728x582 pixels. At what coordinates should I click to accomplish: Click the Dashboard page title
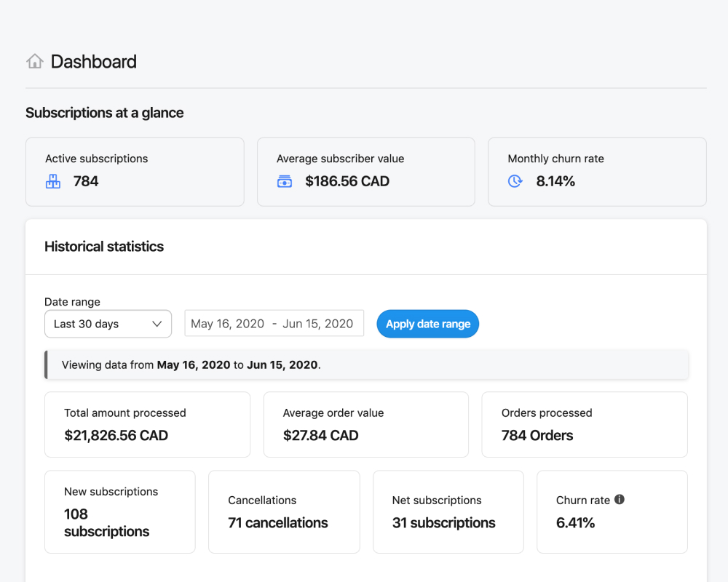click(94, 62)
